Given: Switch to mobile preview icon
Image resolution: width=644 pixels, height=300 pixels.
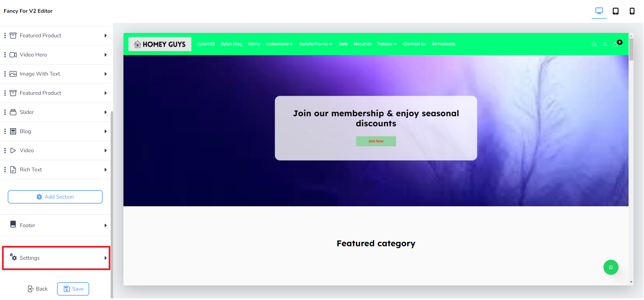Looking at the screenshot, I should (x=632, y=11).
